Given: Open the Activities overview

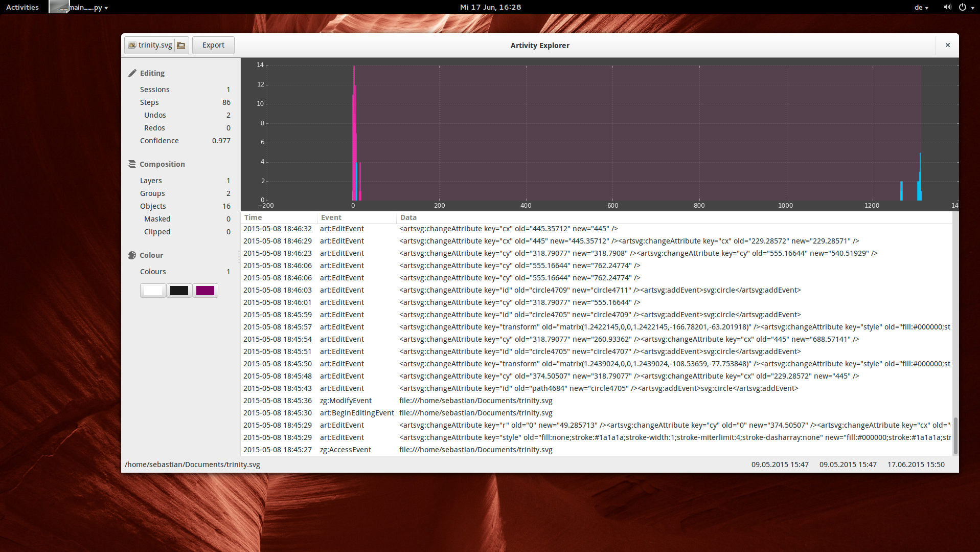Looking at the screenshot, I should click(x=22, y=7).
